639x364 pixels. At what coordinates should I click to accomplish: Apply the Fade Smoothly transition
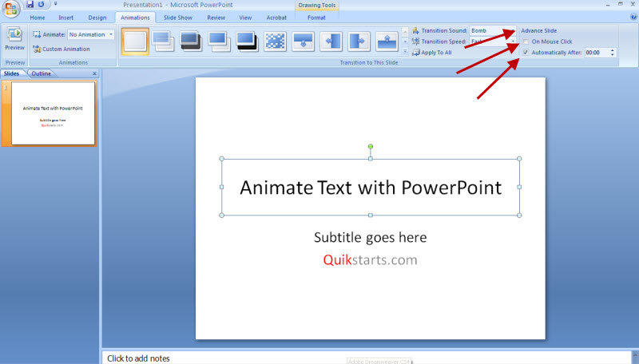click(163, 42)
